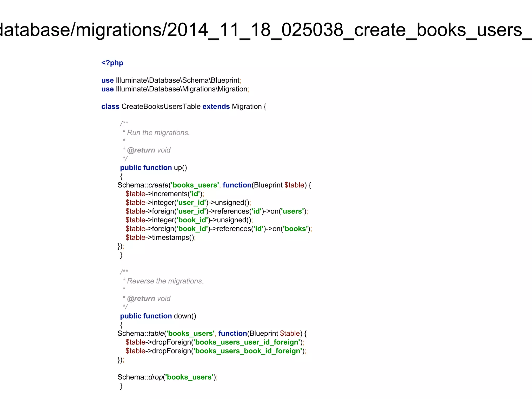The height and width of the screenshot is (399, 532).
Task: Click the 'public function down()' line
Action: (158, 316)
